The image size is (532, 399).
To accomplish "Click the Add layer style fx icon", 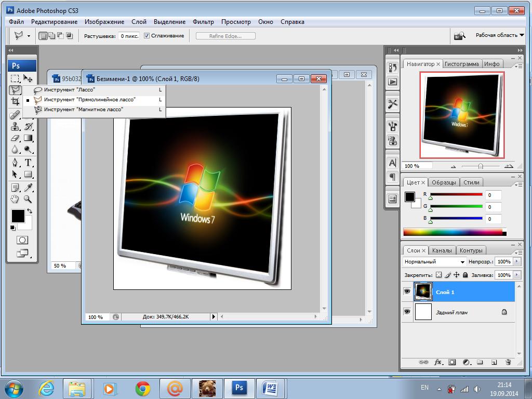I will (x=438, y=362).
